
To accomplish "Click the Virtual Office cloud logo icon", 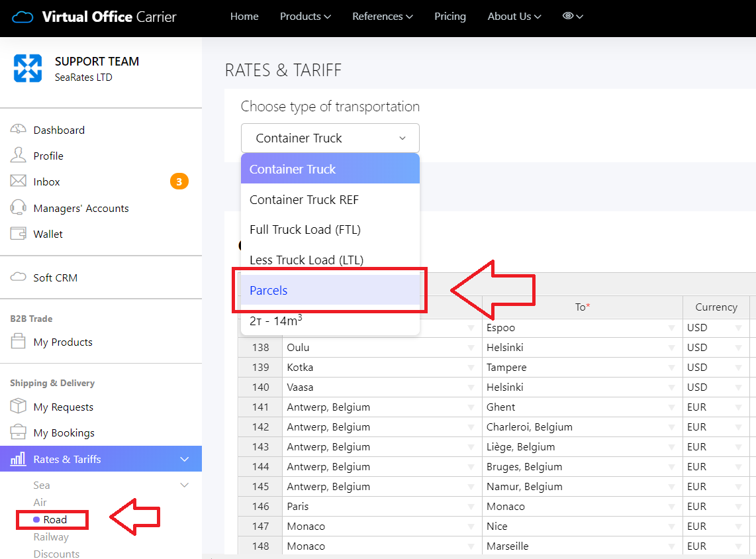I will click(23, 17).
